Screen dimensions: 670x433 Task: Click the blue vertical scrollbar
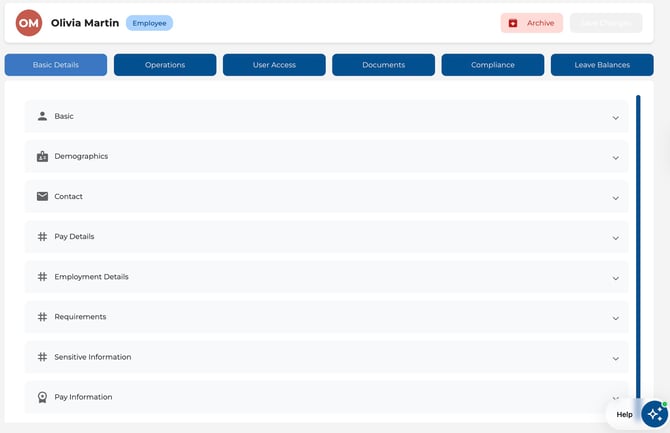[x=638, y=250]
